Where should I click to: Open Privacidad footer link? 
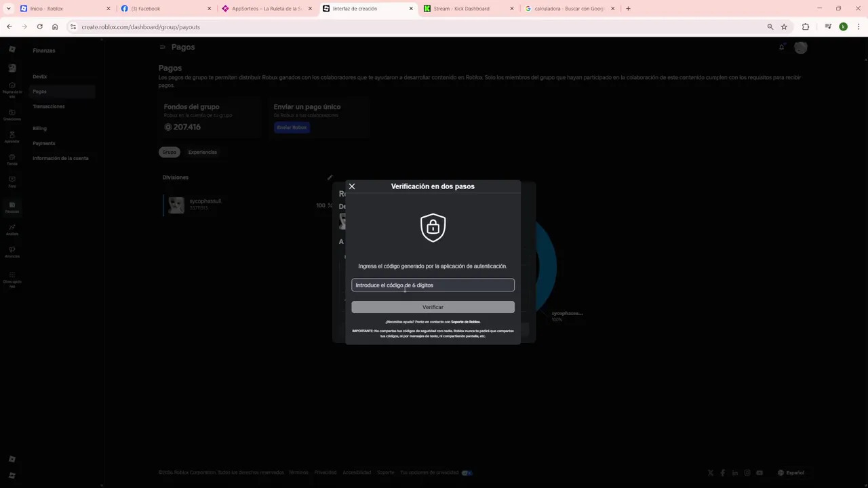325,472
